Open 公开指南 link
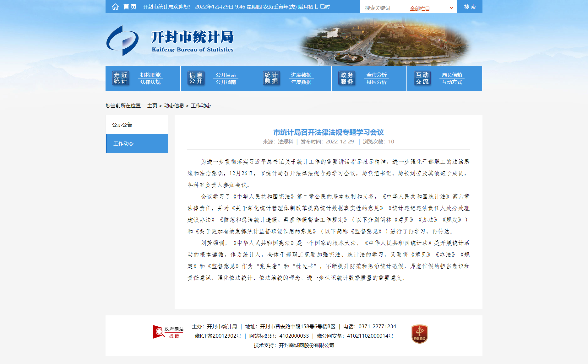 tap(226, 82)
